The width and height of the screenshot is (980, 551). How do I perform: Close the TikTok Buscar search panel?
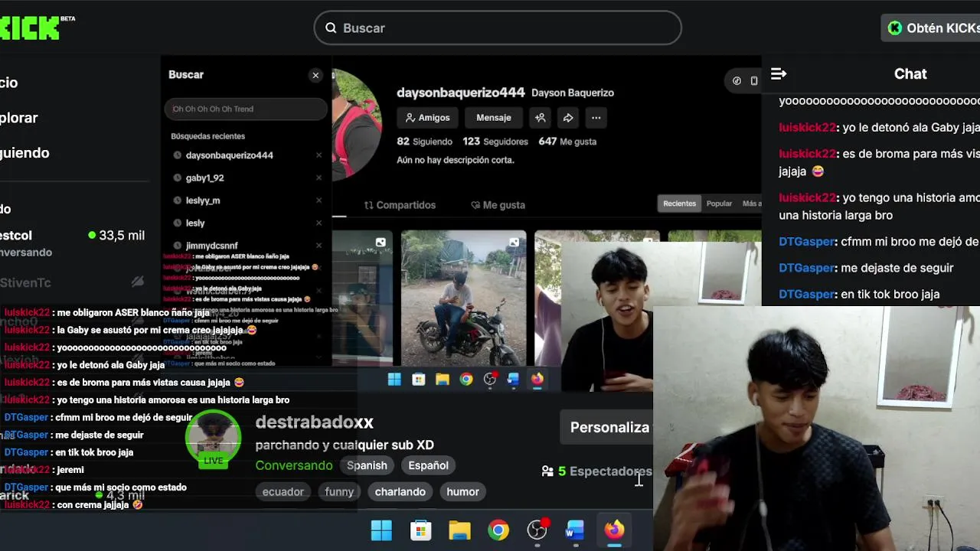315,75
